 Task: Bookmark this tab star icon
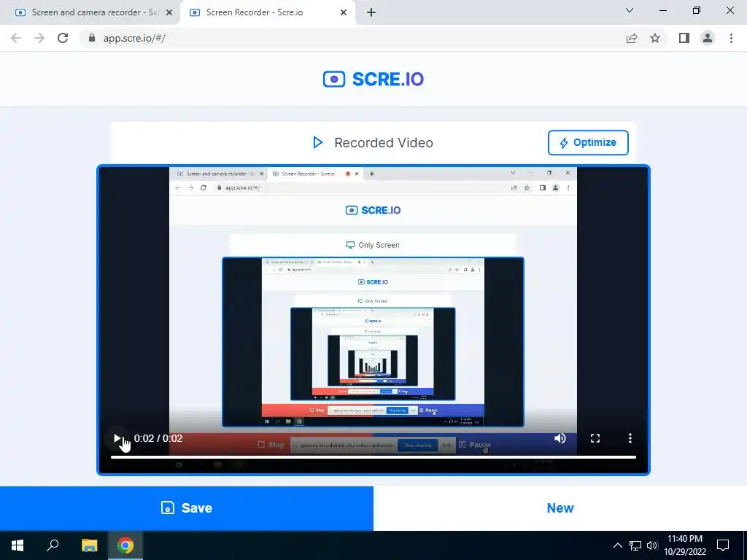coord(655,38)
